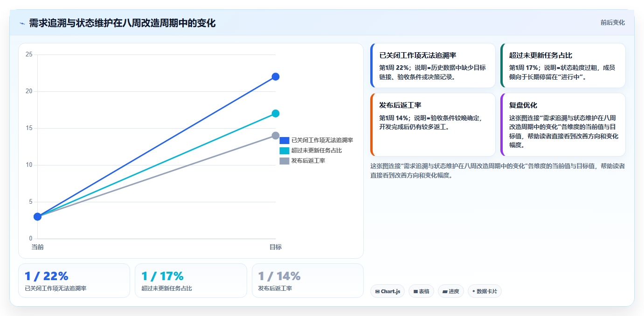Click the sparkle icon in 数据卡片 tag
Image resolution: width=644 pixels, height=316 pixels.
pyautogui.click(x=474, y=291)
